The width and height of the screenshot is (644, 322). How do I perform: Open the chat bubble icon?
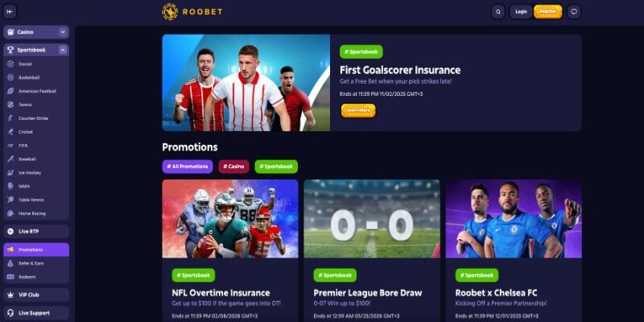[x=574, y=12]
